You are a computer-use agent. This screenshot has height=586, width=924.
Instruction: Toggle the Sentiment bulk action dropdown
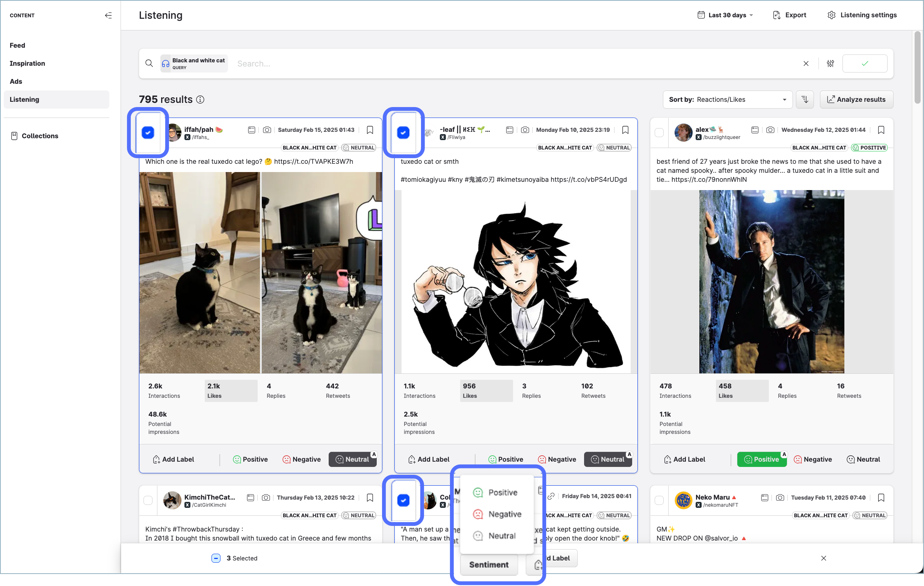coord(488,565)
